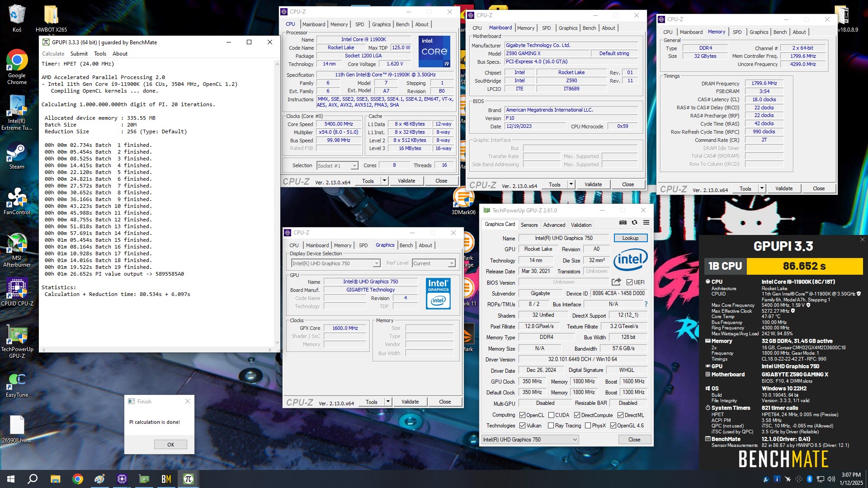Open the GPUPI Tools menu
The image size is (868, 488).
point(100,54)
